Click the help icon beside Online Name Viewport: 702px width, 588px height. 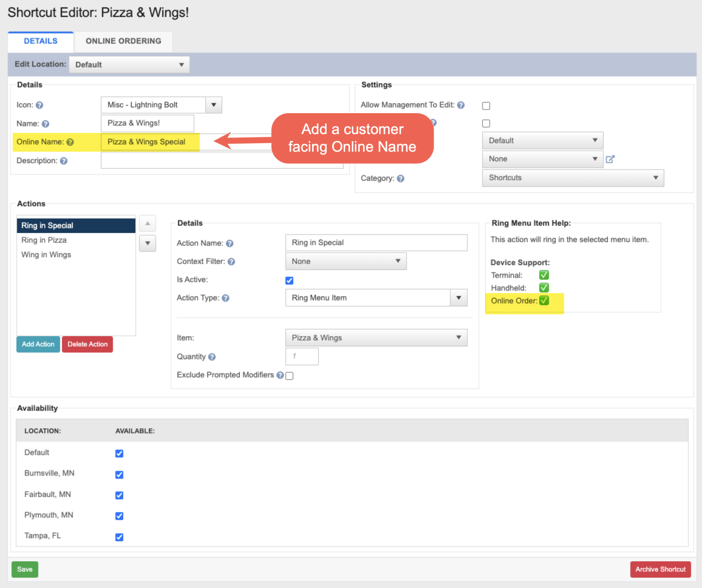(70, 142)
